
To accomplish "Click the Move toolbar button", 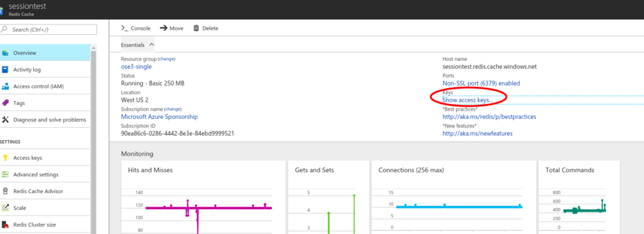I will point(171,28).
